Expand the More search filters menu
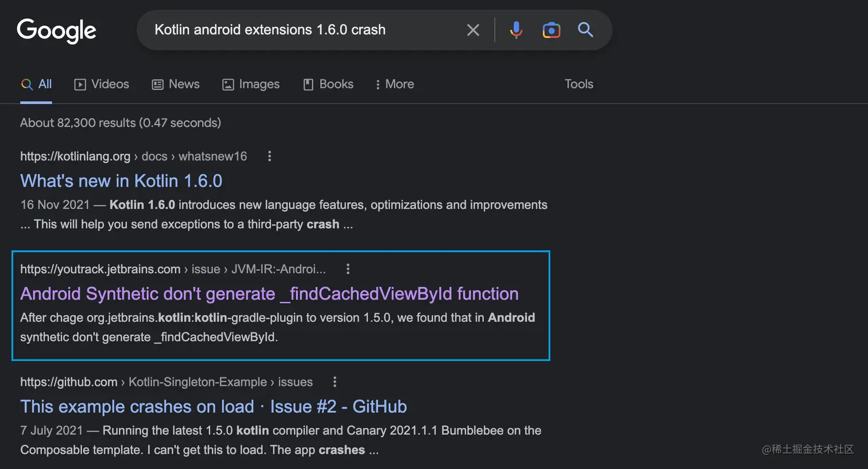The height and width of the screenshot is (469, 868). 394,84
